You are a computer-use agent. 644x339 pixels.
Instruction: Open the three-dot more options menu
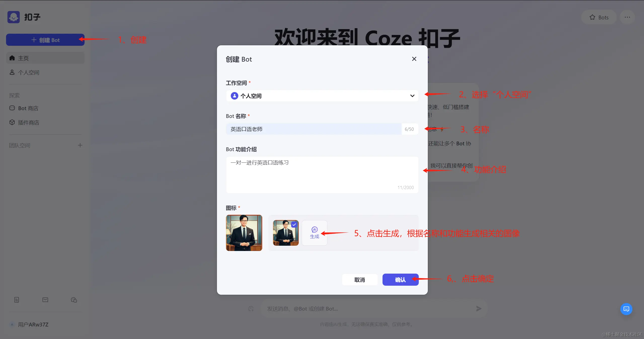click(627, 17)
